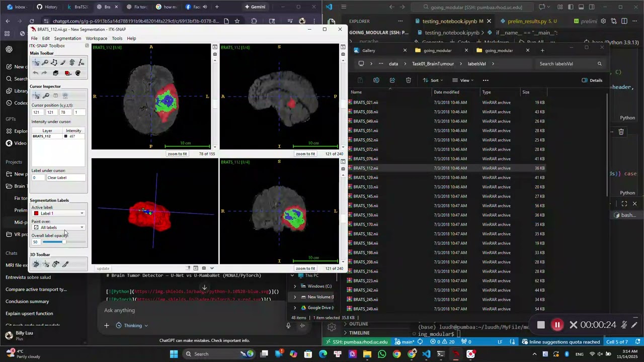Click the Overall label opacity slider

pyautogui.click(x=63, y=242)
